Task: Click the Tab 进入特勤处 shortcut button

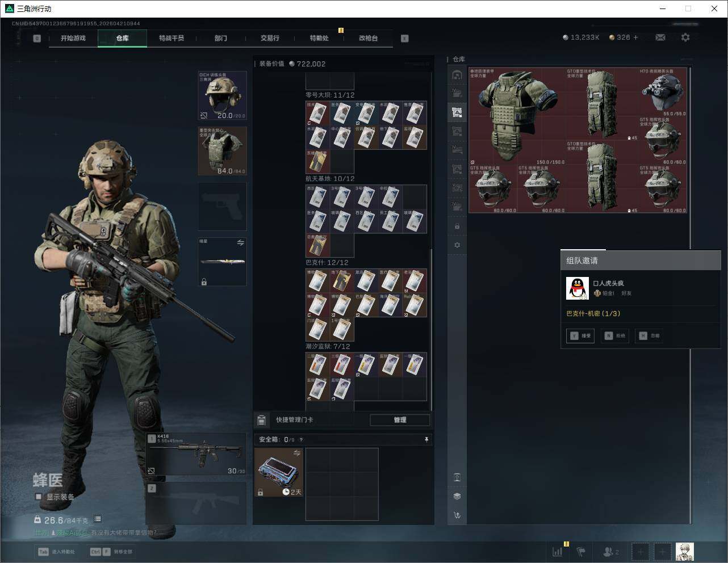Action: tap(56, 552)
